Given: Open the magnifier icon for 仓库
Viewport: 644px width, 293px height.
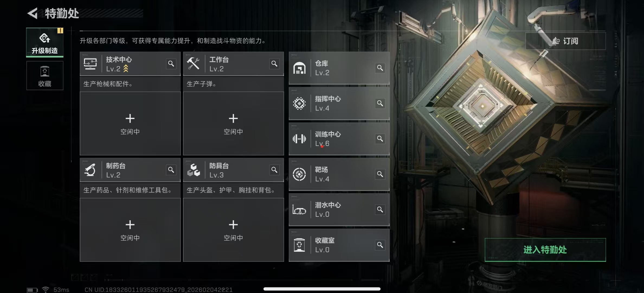Looking at the screenshot, I should coord(380,68).
